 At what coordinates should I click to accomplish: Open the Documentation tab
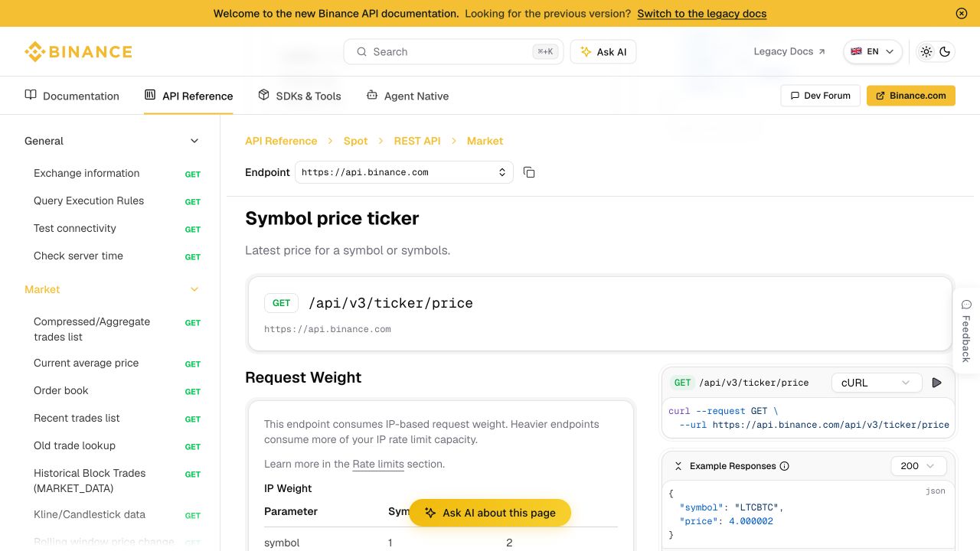point(72,96)
